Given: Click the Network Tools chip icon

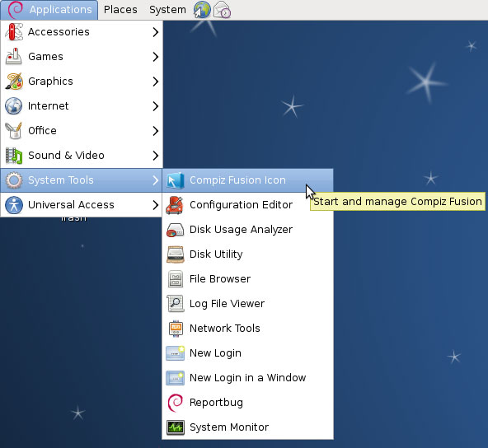Looking at the screenshot, I should [x=176, y=329].
